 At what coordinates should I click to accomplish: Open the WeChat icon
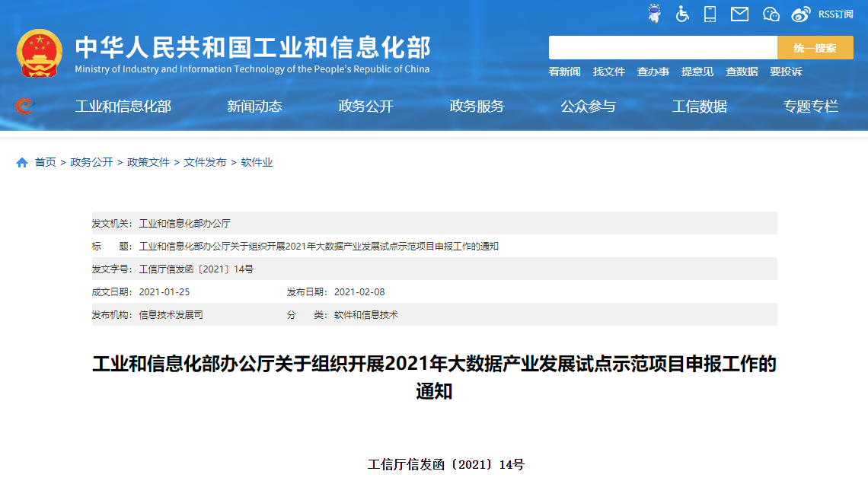click(771, 14)
